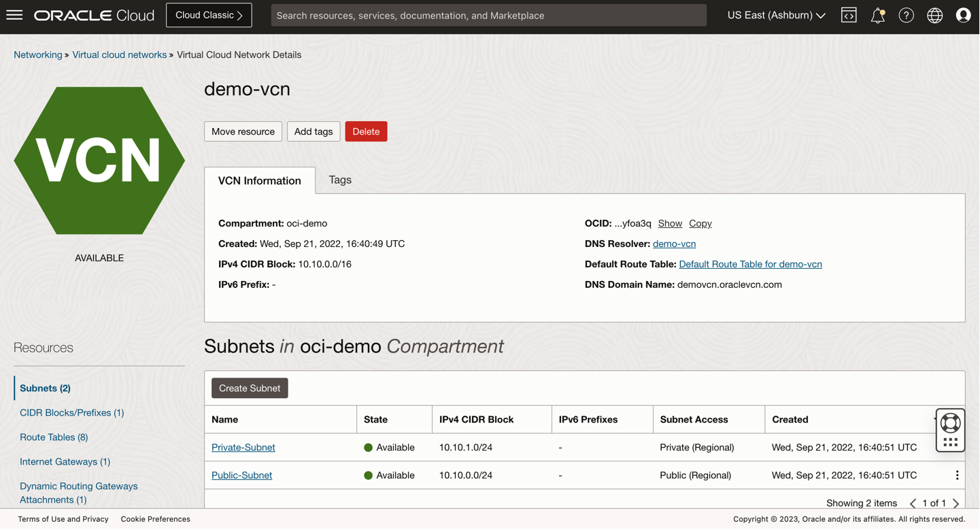
Task: Open the Cloud Shell developer tools icon
Action: tap(849, 15)
